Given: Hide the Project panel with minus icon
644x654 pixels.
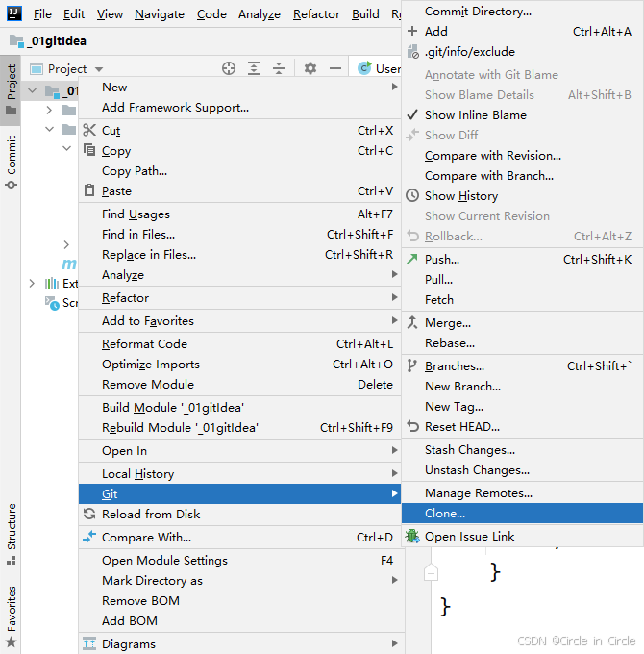Looking at the screenshot, I should pos(334,68).
